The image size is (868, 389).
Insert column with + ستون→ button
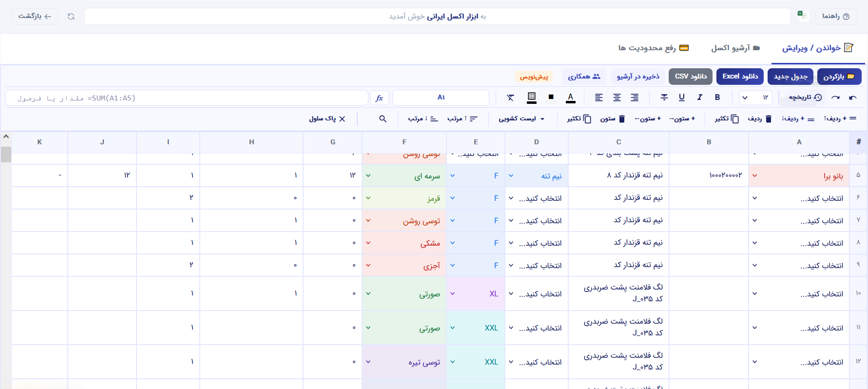click(x=682, y=118)
